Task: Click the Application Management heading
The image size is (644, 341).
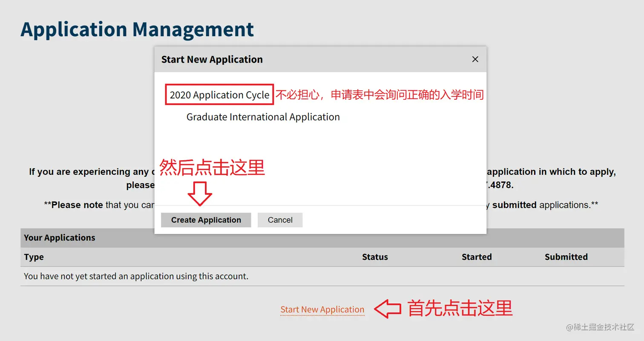Action: (x=137, y=29)
